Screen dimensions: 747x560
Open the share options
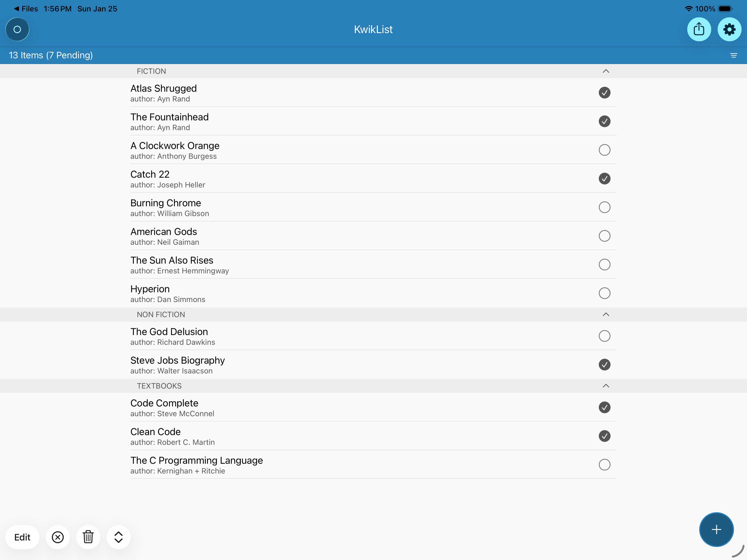(x=699, y=29)
